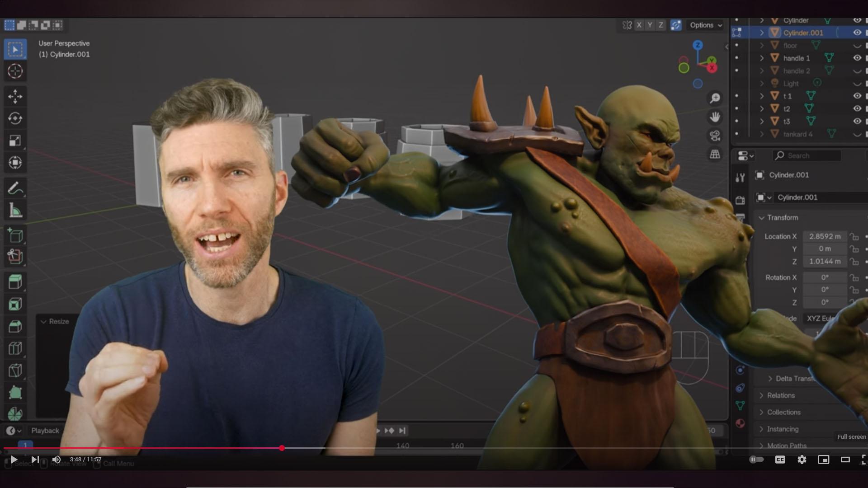Image resolution: width=868 pixels, height=488 pixels.
Task: Select the Annotate pencil tool
Action: tap(15, 188)
